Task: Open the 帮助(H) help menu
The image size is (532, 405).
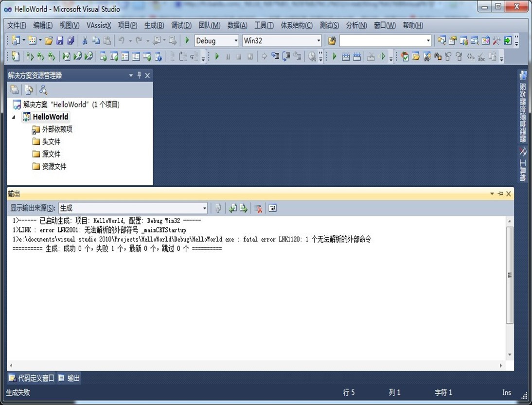Action: (413, 25)
